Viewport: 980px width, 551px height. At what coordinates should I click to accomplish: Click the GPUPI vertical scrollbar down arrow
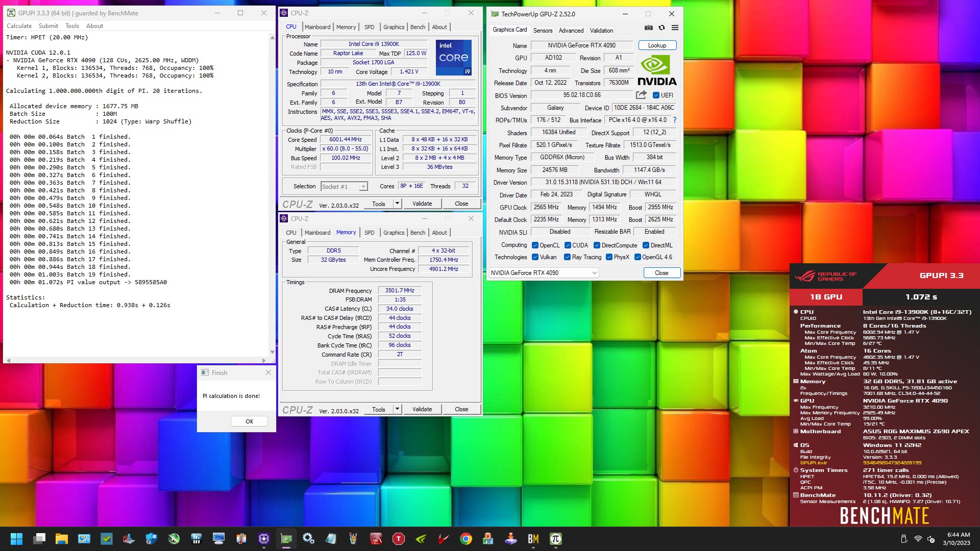point(272,352)
